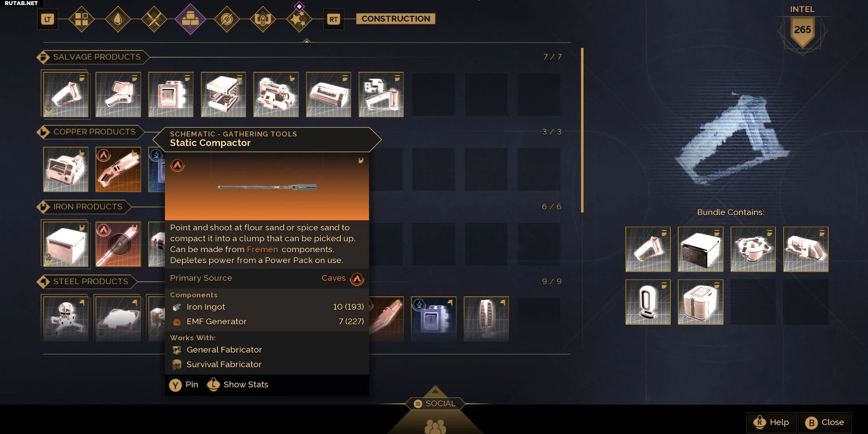Click the Close button
Viewport: 868px width, 434px height.
pos(825,422)
